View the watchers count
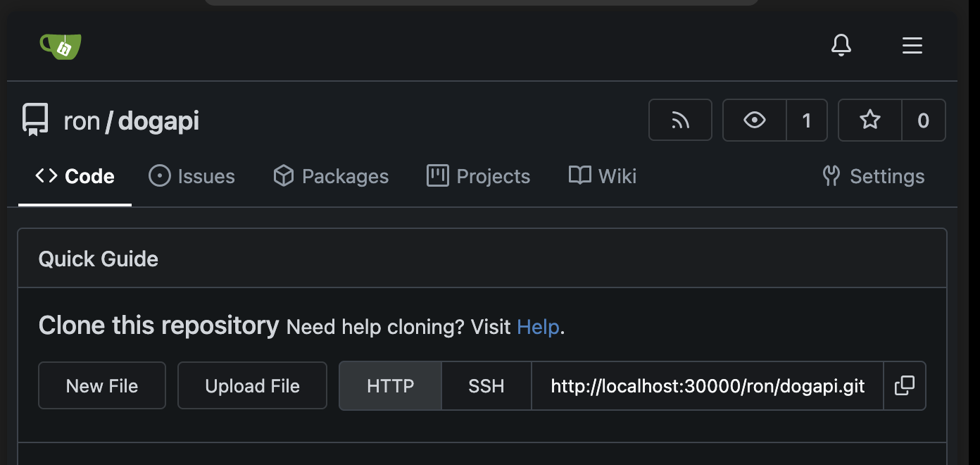 coord(807,120)
